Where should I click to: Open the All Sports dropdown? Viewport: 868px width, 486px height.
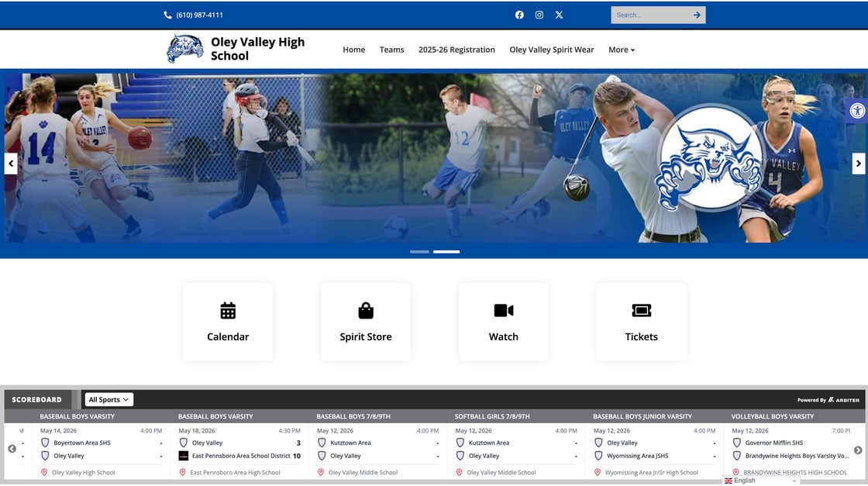coord(108,400)
